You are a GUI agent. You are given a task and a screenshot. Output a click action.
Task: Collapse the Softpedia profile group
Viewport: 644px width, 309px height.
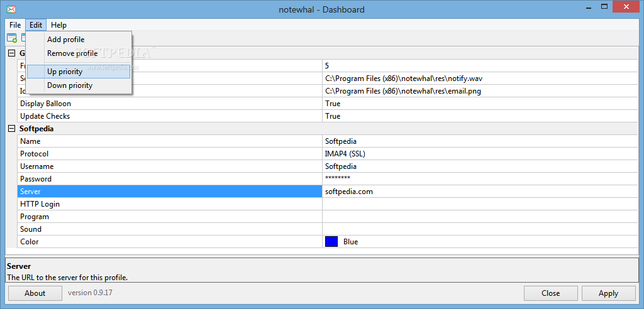11,129
